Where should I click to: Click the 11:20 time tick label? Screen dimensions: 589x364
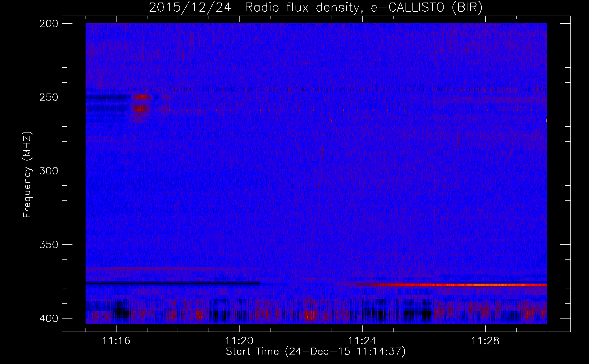coord(239,341)
